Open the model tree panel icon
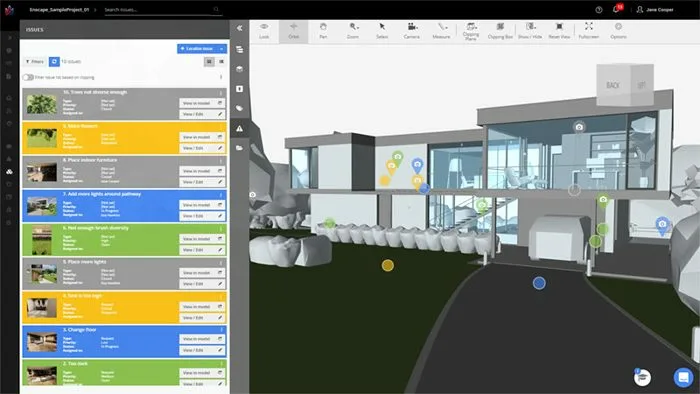The height and width of the screenshot is (394, 700). 240,50
